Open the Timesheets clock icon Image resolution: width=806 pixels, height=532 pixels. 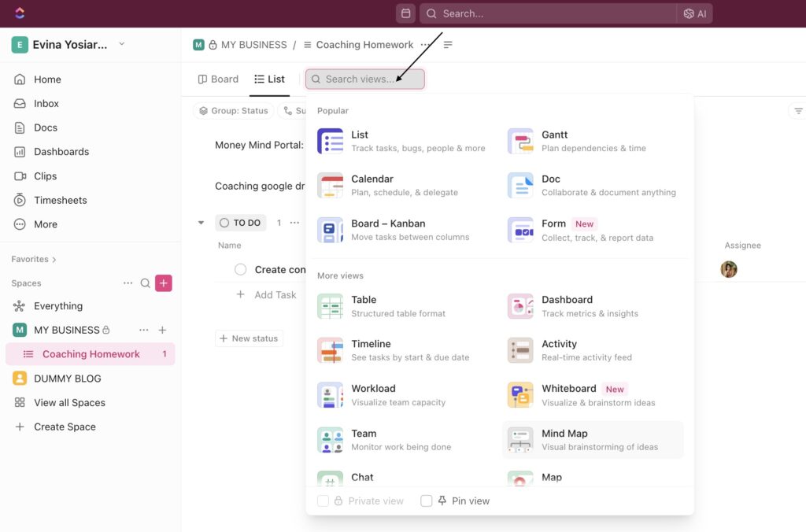click(x=20, y=200)
